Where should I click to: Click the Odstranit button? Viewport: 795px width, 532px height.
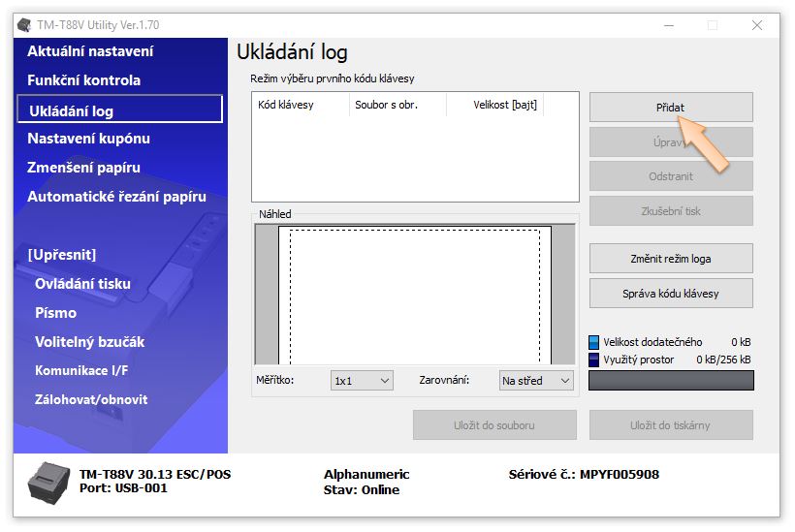click(671, 176)
